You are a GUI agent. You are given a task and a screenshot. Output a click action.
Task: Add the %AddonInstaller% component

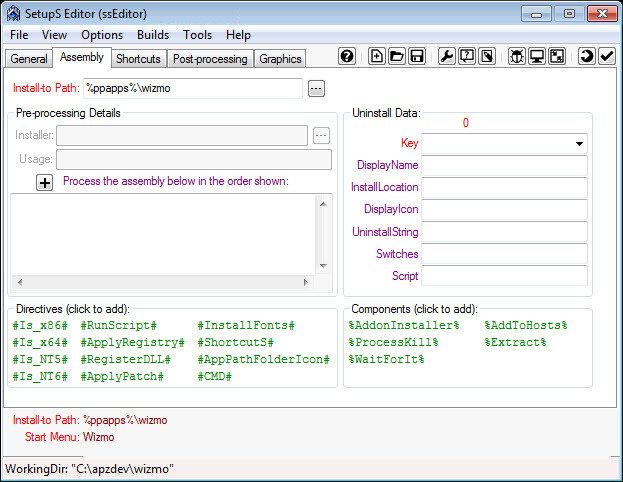tap(404, 325)
